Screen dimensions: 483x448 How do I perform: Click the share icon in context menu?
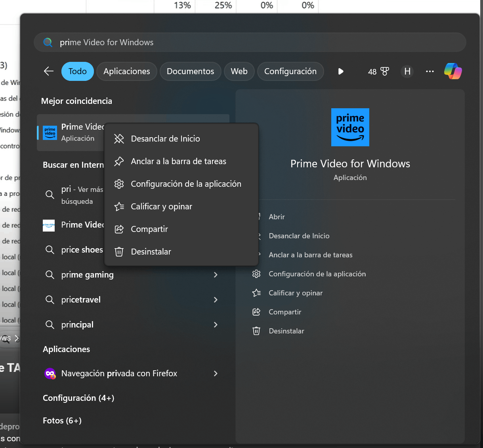(x=119, y=229)
